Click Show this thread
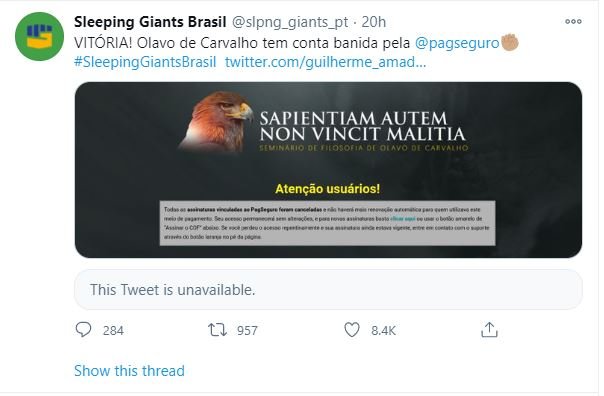 (129, 371)
